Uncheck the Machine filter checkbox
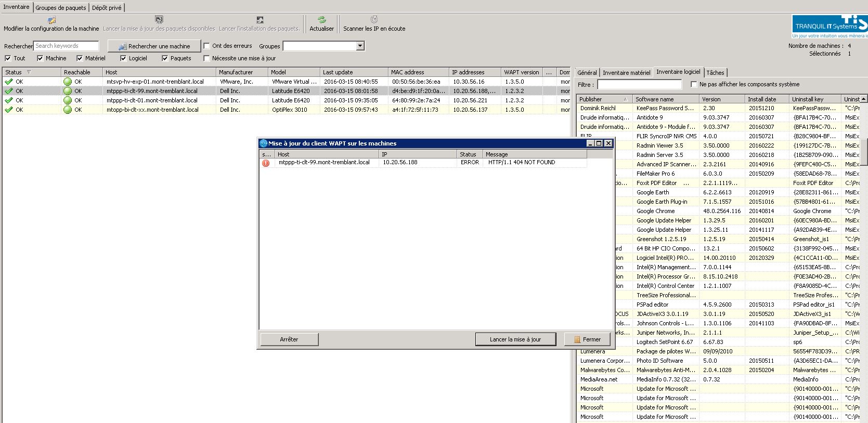This screenshot has height=423, width=868. 40,58
